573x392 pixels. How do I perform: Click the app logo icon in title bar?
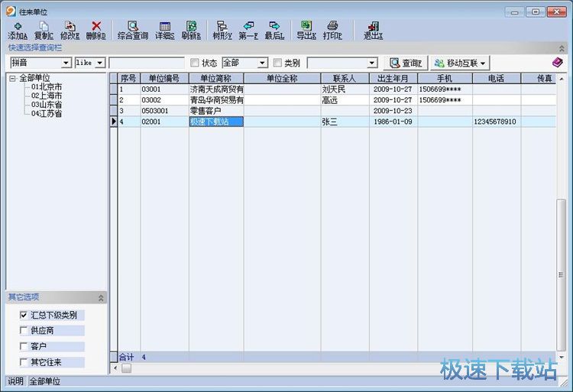click(x=11, y=11)
